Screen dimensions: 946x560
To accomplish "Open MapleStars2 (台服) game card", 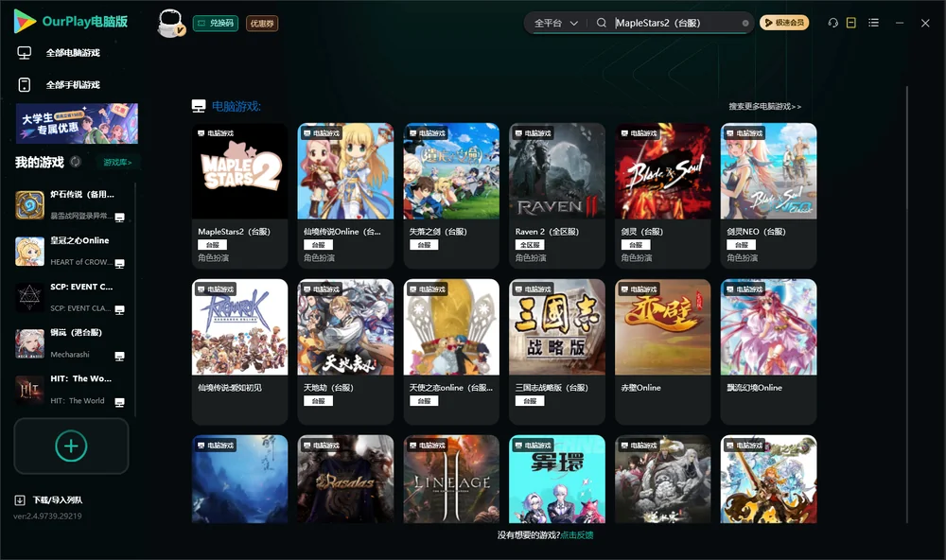I will 239,196.
